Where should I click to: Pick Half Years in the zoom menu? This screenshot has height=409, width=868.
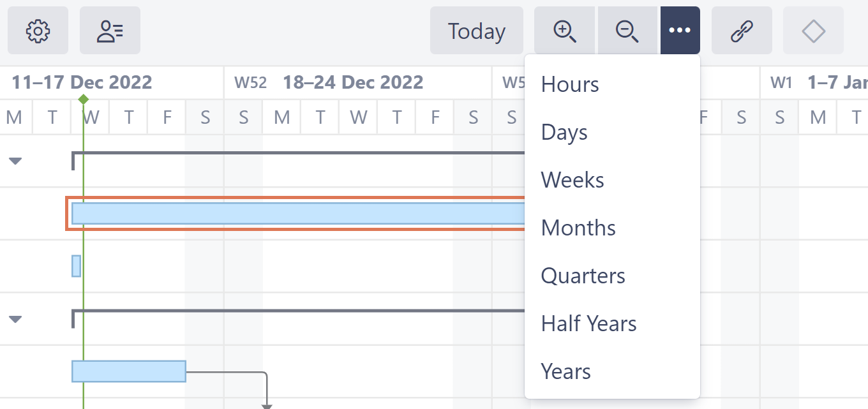coord(588,323)
